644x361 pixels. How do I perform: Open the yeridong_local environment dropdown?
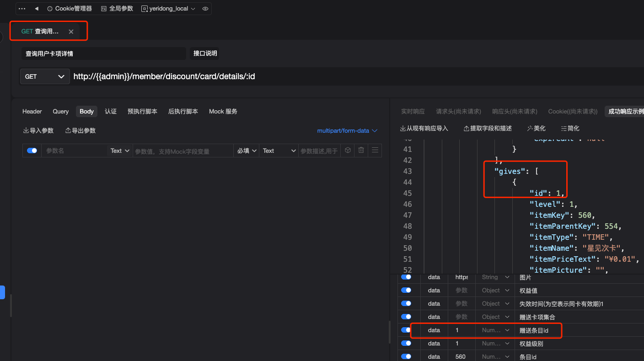[168, 9]
